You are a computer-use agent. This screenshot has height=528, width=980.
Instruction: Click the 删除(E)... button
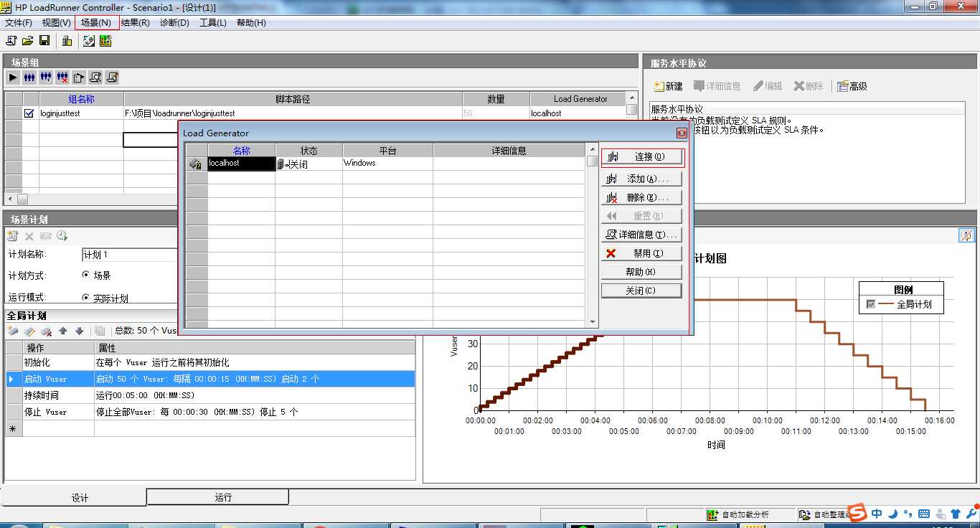pos(641,197)
